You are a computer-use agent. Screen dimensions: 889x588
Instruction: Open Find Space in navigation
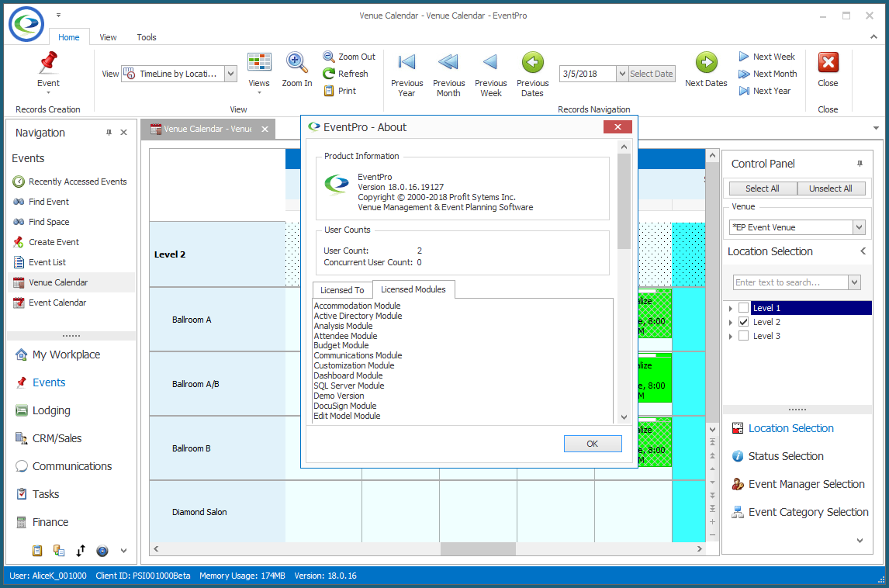(41, 223)
